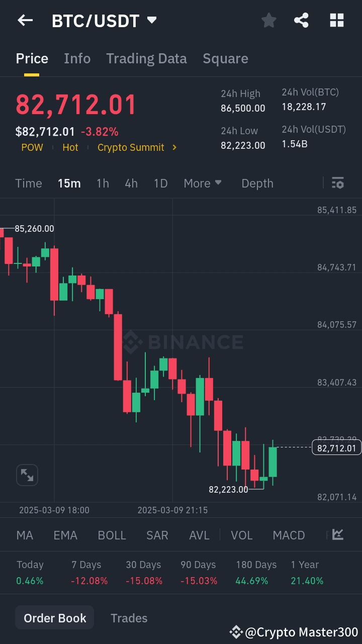Open the Crypto Summit tag arrow
The image size is (362, 644).
(x=174, y=147)
